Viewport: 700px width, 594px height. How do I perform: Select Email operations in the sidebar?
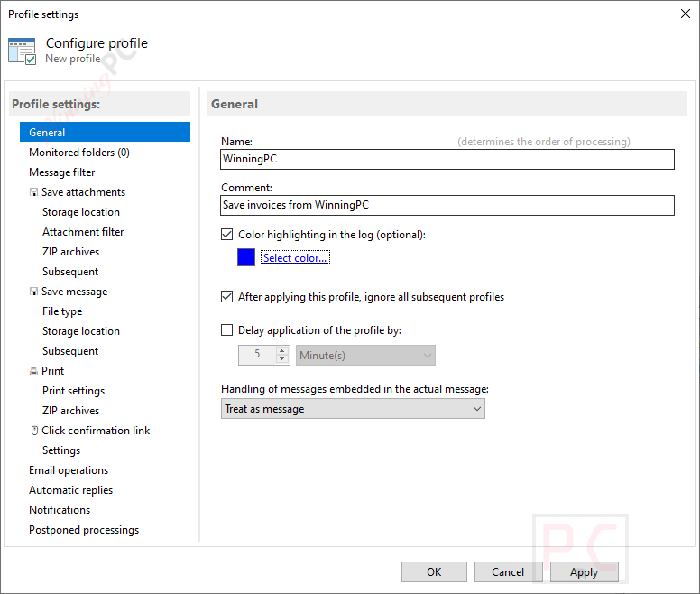click(x=69, y=470)
